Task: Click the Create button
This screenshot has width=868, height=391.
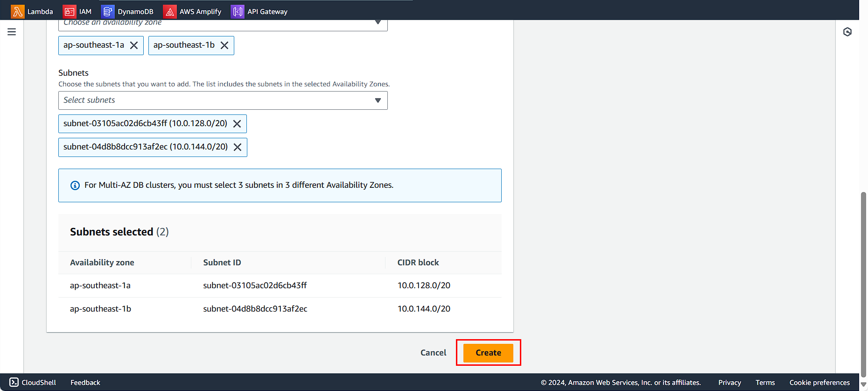Action: pyautogui.click(x=488, y=353)
